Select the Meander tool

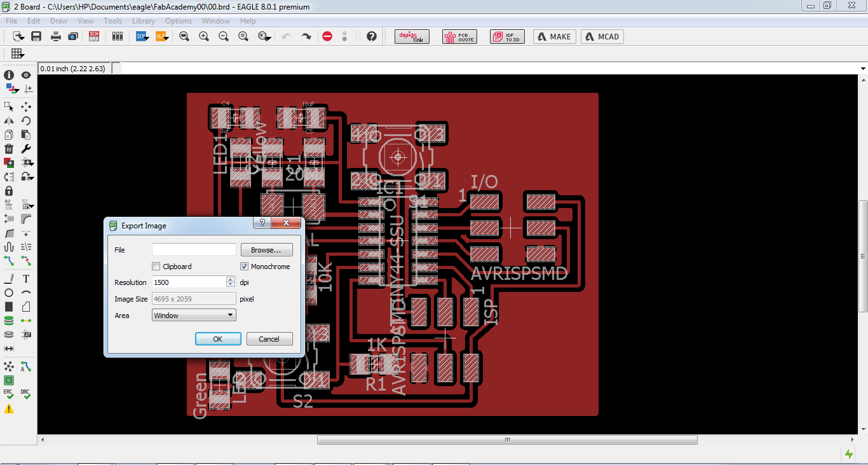pos(9,247)
